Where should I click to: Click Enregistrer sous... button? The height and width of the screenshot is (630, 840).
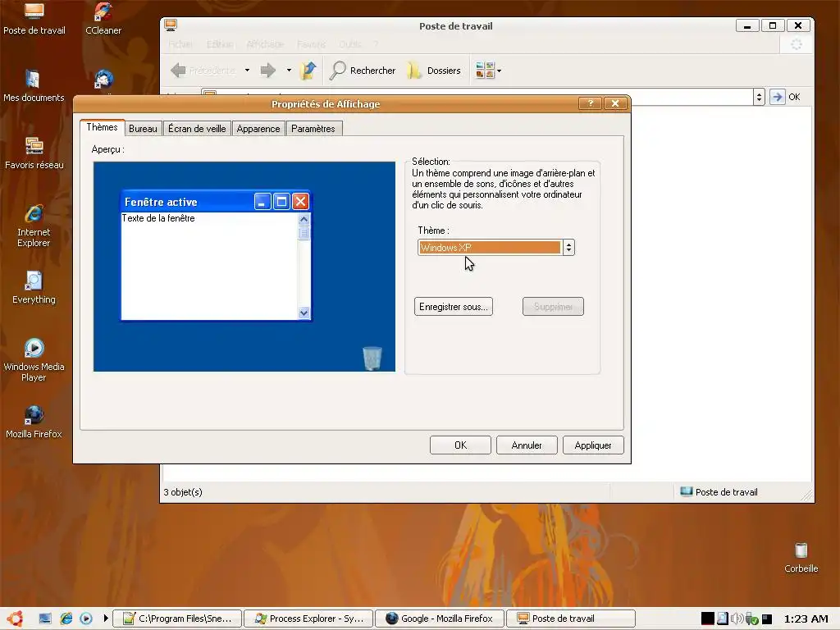click(453, 307)
